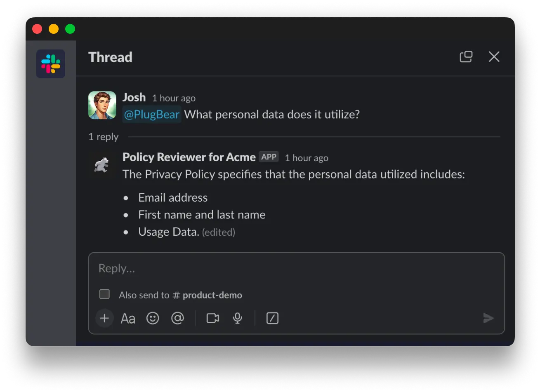
Task: Click the @ mention icon
Action: [177, 318]
